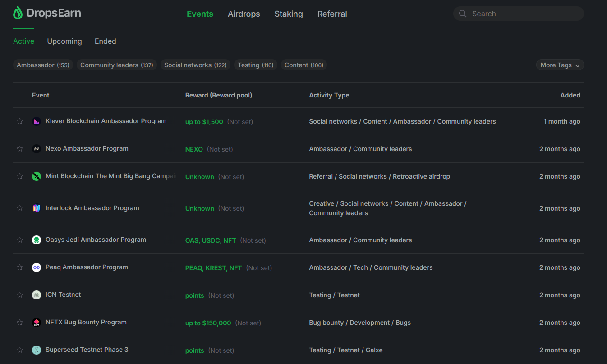Star the Nexo Ambassador Program
607x364 pixels.
[19, 149]
